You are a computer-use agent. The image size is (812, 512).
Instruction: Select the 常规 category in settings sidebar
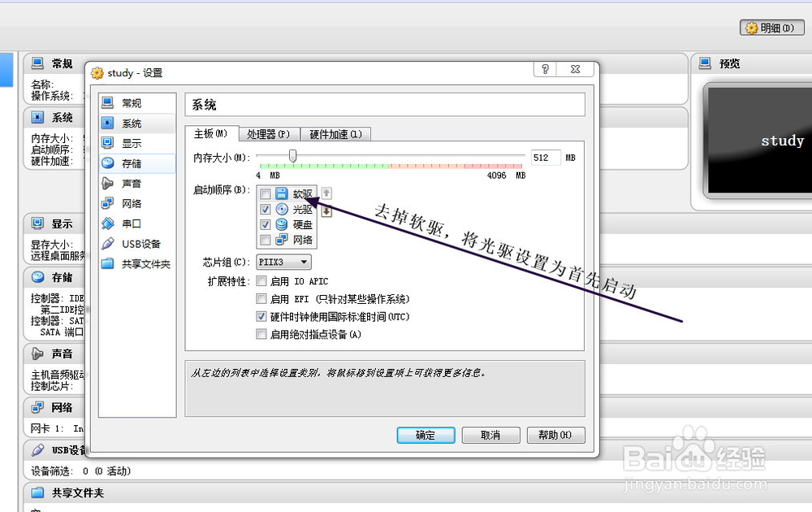[137, 103]
